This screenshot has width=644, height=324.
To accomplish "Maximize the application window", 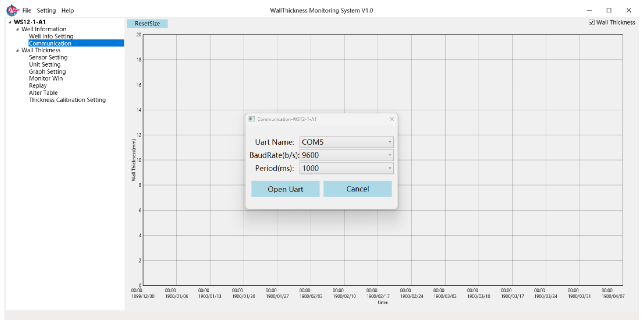I will 609,10.
